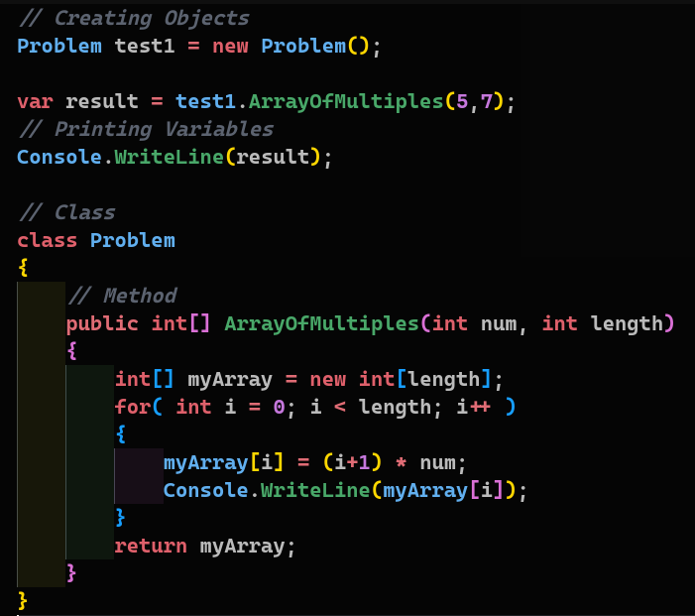695x616 pixels.
Task: Click 'Problem' after the class keyword
Action: tap(133, 240)
